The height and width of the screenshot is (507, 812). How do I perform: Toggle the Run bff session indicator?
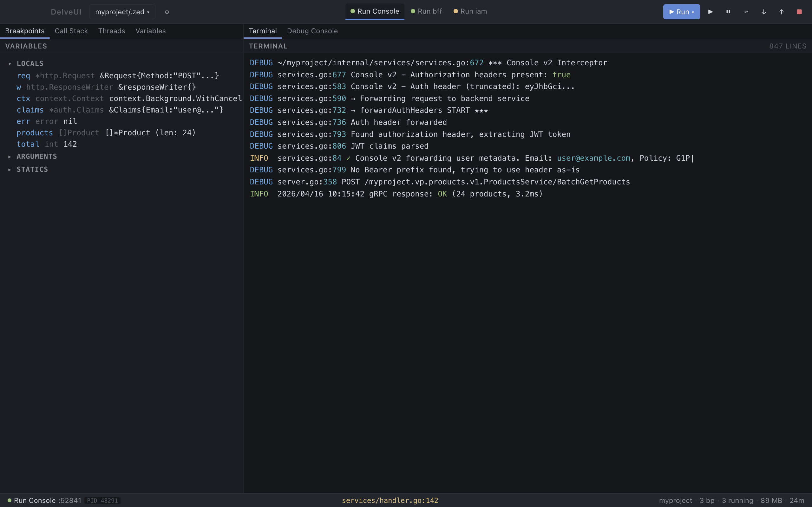point(413,11)
